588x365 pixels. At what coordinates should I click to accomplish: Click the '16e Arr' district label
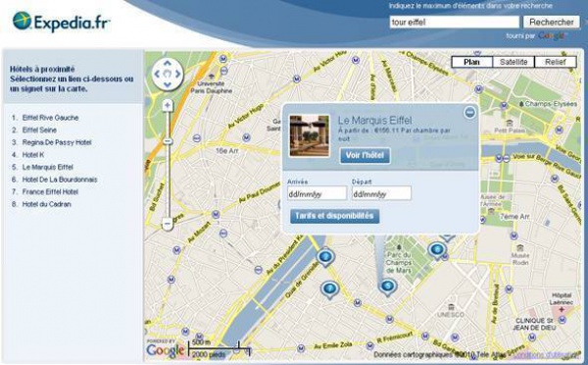tap(227, 150)
